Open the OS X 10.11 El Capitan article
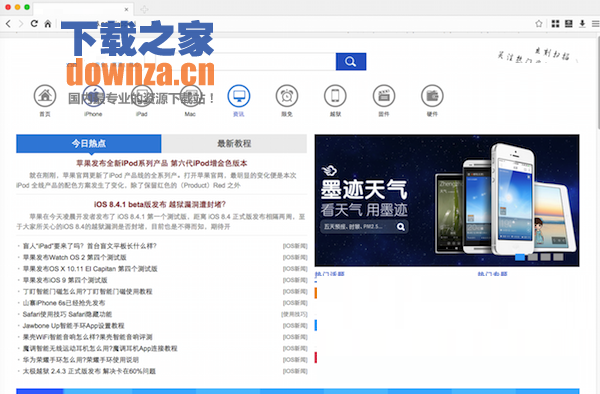This screenshot has width=600, height=394. (90, 269)
